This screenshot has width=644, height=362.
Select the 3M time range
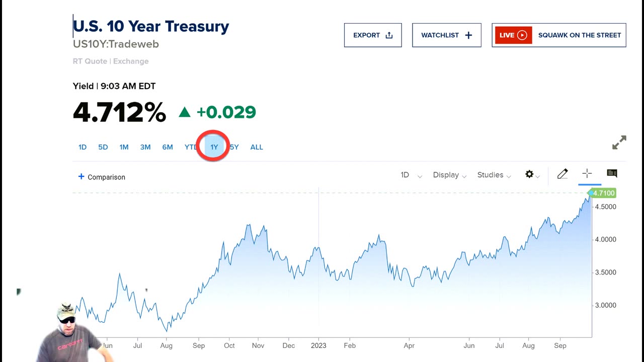tap(145, 147)
